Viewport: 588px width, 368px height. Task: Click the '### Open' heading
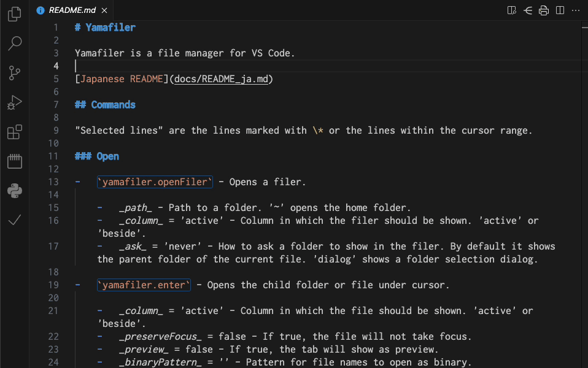click(x=97, y=156)
